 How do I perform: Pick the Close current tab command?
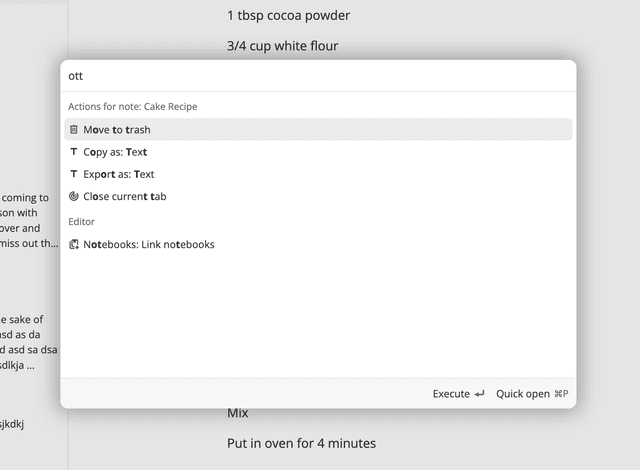pos(125,197)
